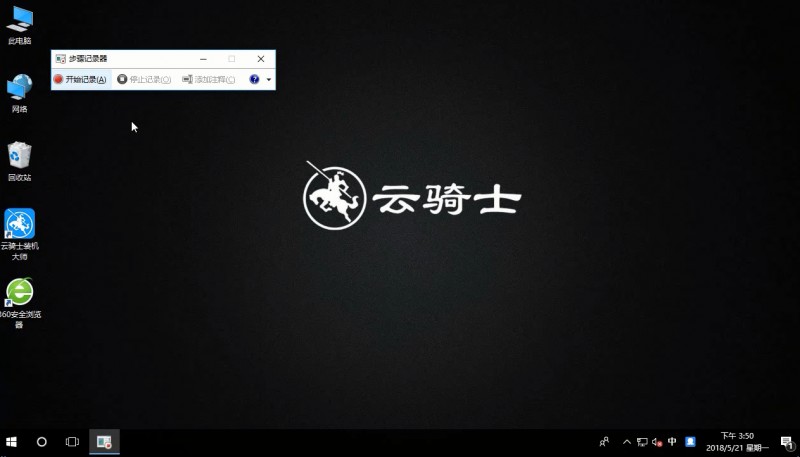Image resolution: width=800 pixels, height=457 pixels.
Task: Open the network status tray icon
Action: pos(642,442)
